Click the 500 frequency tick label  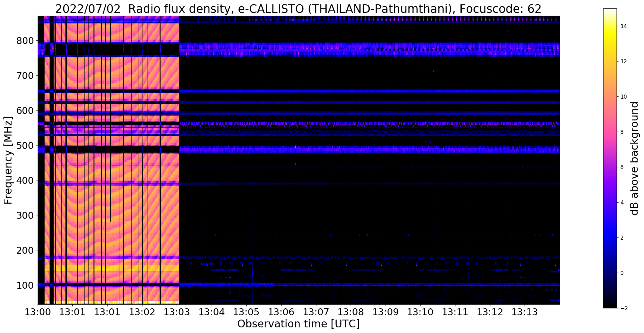[x=26, y=146]
